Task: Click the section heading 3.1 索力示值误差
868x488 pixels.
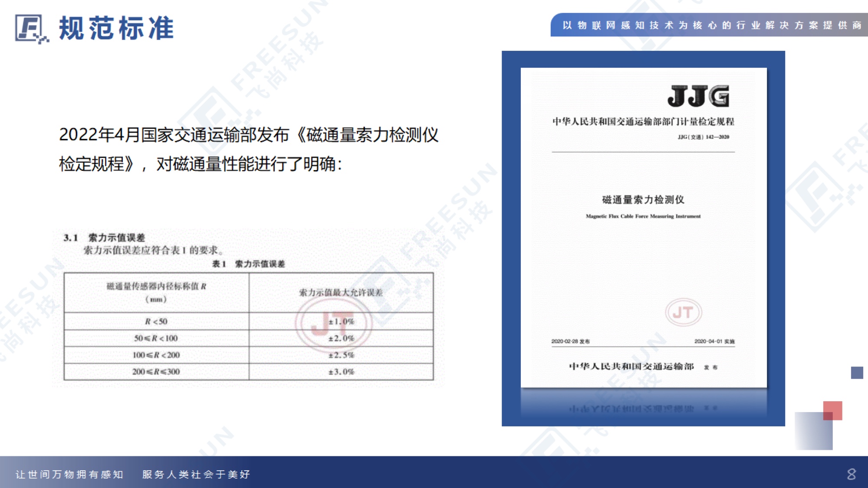Action: tap(104, 238)
